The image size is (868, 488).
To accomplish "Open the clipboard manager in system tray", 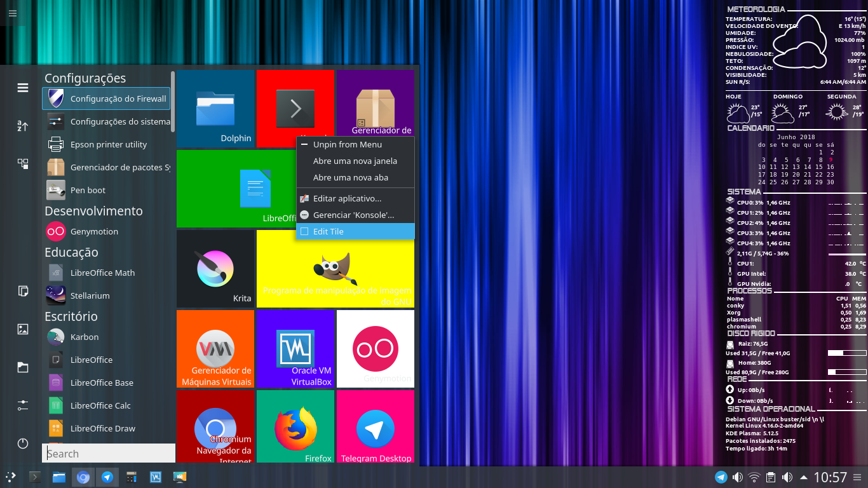I will coord(771,477).
